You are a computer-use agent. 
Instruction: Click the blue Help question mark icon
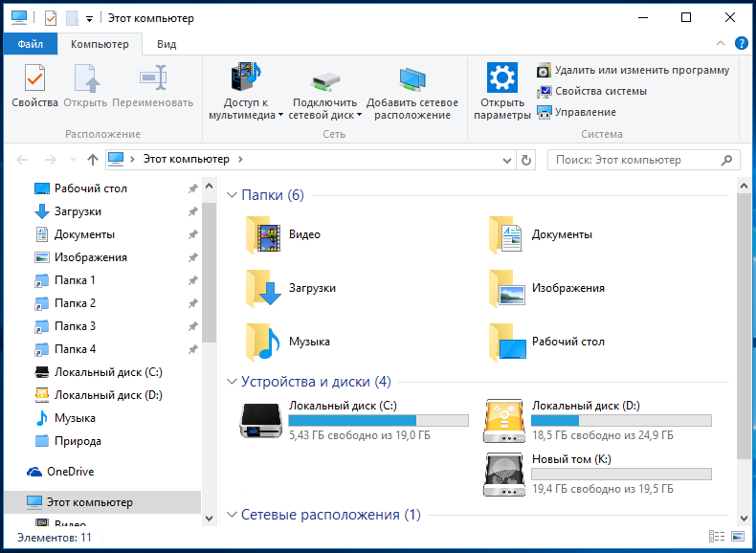point(742,43)
